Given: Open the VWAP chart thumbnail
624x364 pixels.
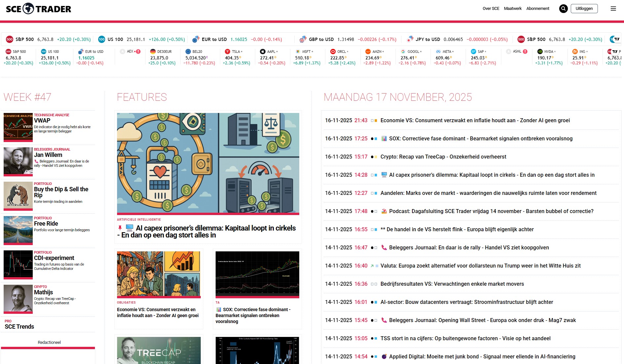Looking at the screenshot, I should click(x=18, y=127).
